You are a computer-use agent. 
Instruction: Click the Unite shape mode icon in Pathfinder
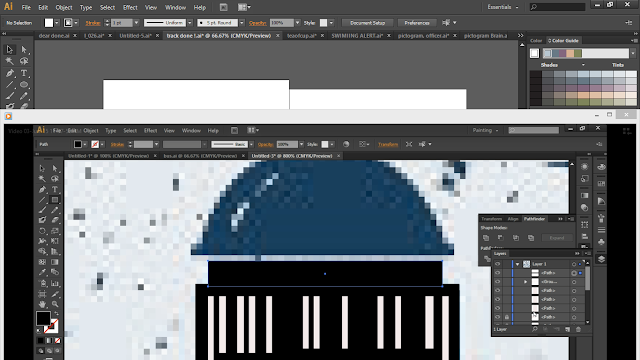[x=486, y=238]
